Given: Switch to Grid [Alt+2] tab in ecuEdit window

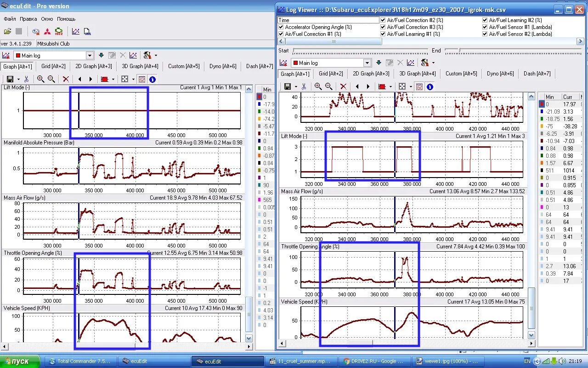Looking at the screenshot, I should coord(53,66).
